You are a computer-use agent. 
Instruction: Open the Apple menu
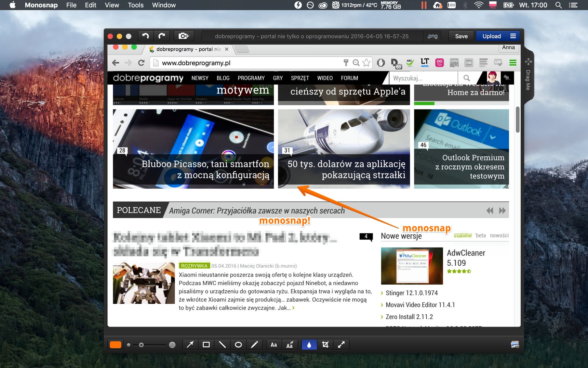coord(13,5)
